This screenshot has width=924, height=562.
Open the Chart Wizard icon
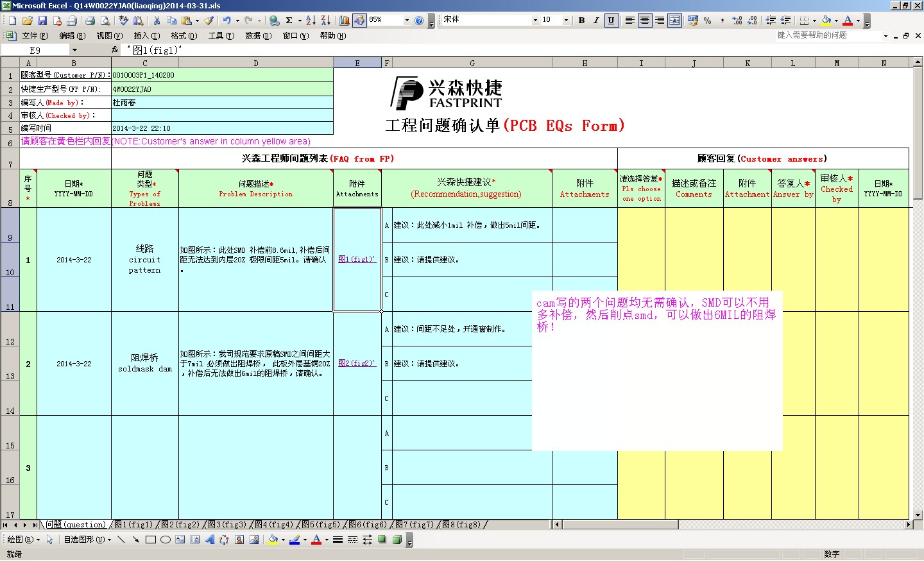click(345, 21)
